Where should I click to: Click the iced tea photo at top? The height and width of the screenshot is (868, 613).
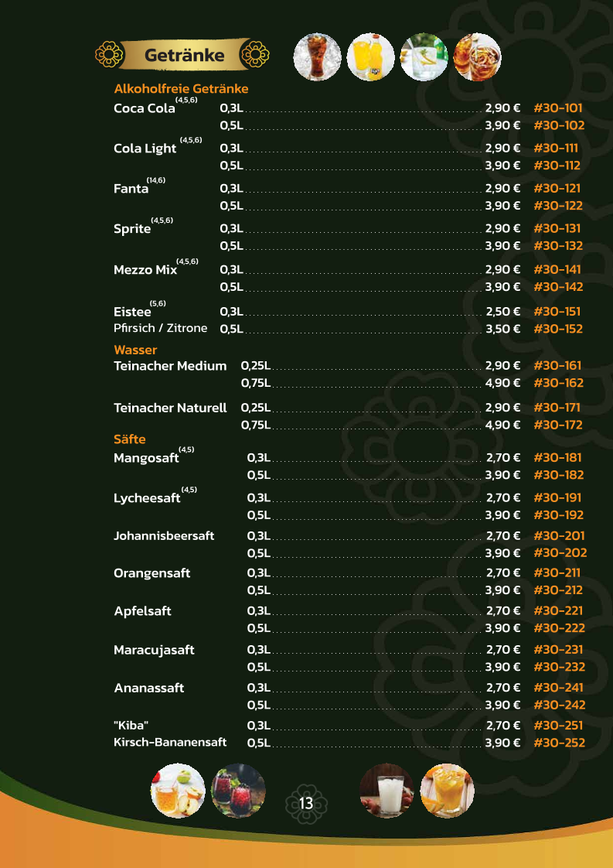tap(477, 57)
